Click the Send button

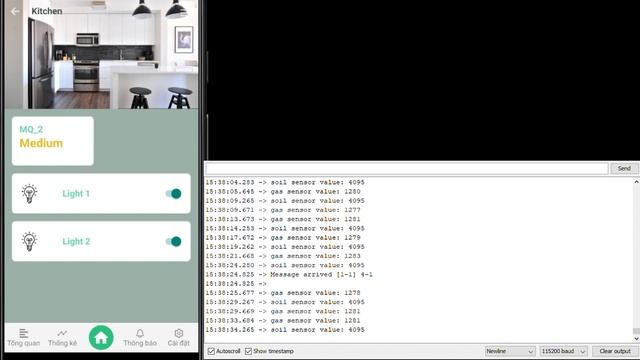[x=624, y=169]
